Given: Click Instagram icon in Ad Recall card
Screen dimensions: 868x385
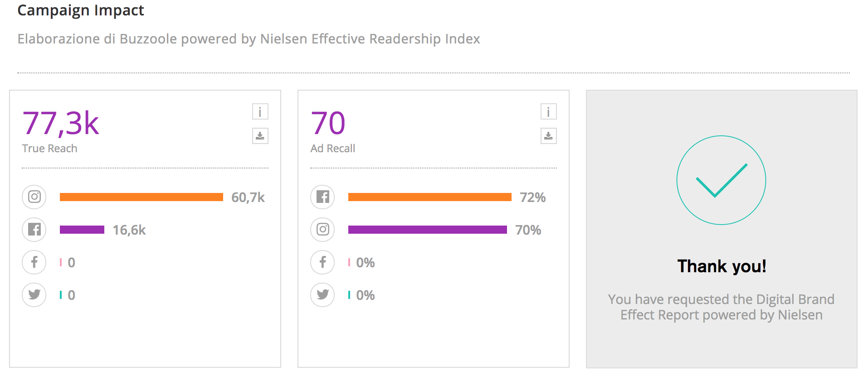Looking at the screenshot, I should pyautogui.click(x=322, y=230).
